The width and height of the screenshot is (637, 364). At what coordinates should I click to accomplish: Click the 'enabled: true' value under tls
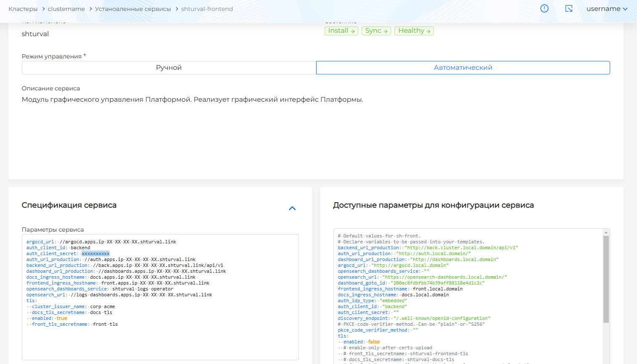62,318
